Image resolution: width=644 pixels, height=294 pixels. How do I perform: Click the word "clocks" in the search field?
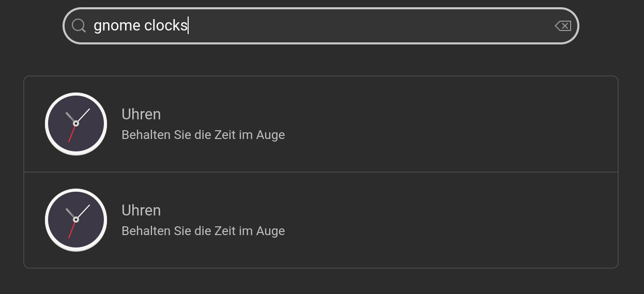pyautogui.click(x=165, y=26)
